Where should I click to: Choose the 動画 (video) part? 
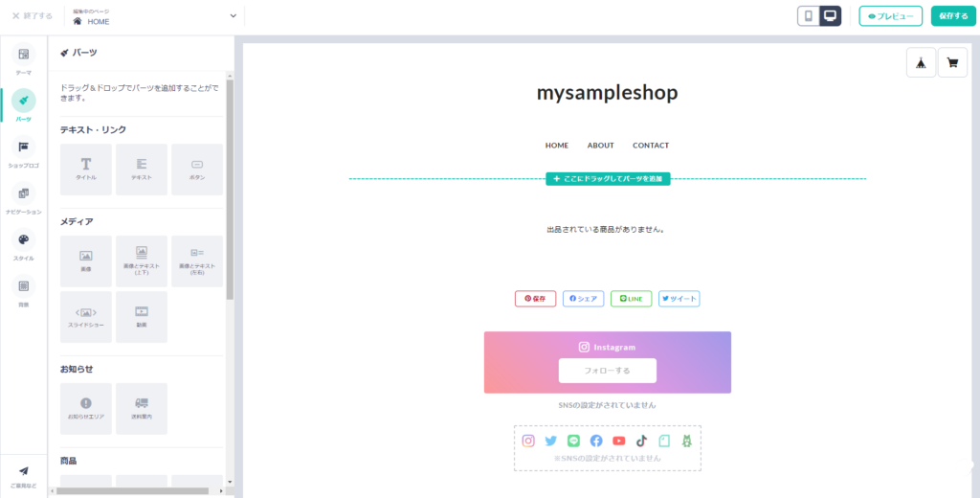(x=142, y=316)
